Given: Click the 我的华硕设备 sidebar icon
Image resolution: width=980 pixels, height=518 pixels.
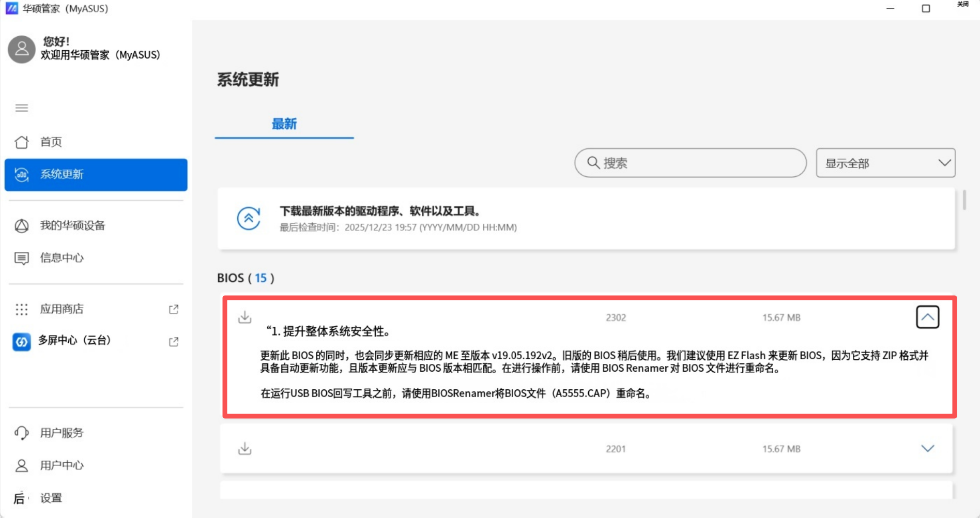Looking at the screenshot, I should pyautogui.click(x=22, y=226).
